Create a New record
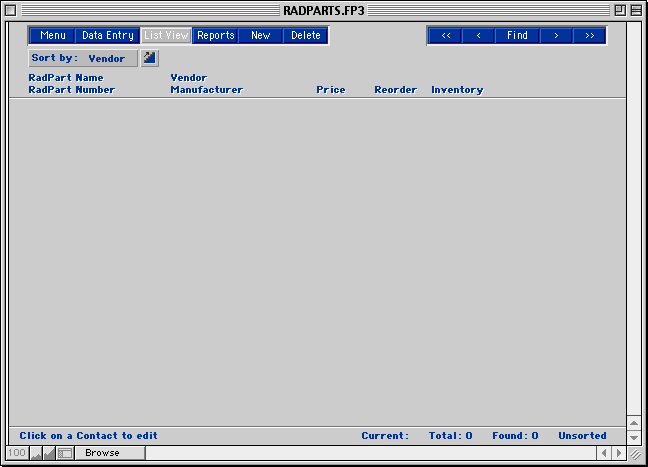648x467 pixels. pos(260,36)
